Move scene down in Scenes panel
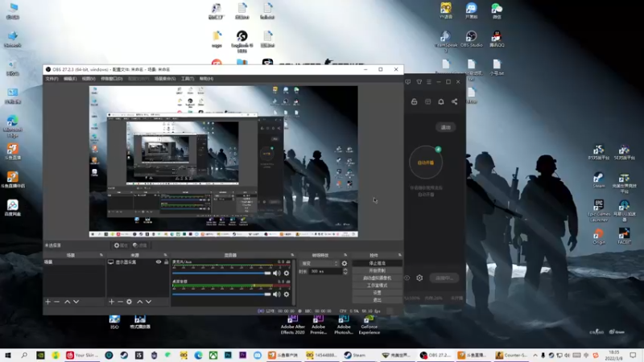The height and width of the screenshot is (362, 644). [x=76, y=302]
